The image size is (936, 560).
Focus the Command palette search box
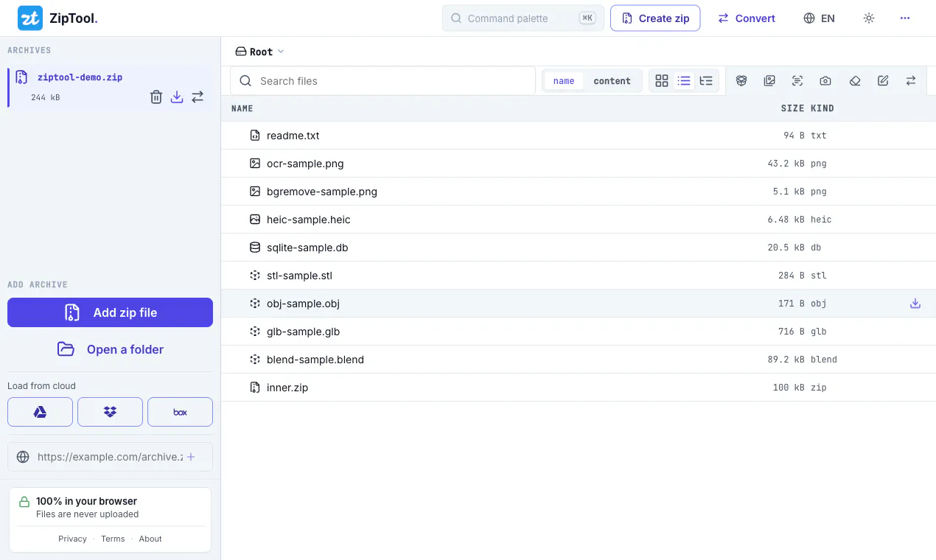(x=523, y=18)
